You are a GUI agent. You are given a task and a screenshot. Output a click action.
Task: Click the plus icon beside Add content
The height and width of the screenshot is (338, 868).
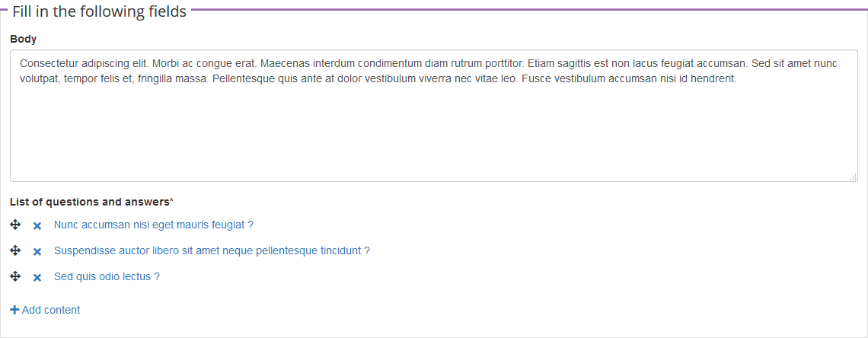(14, 310)
